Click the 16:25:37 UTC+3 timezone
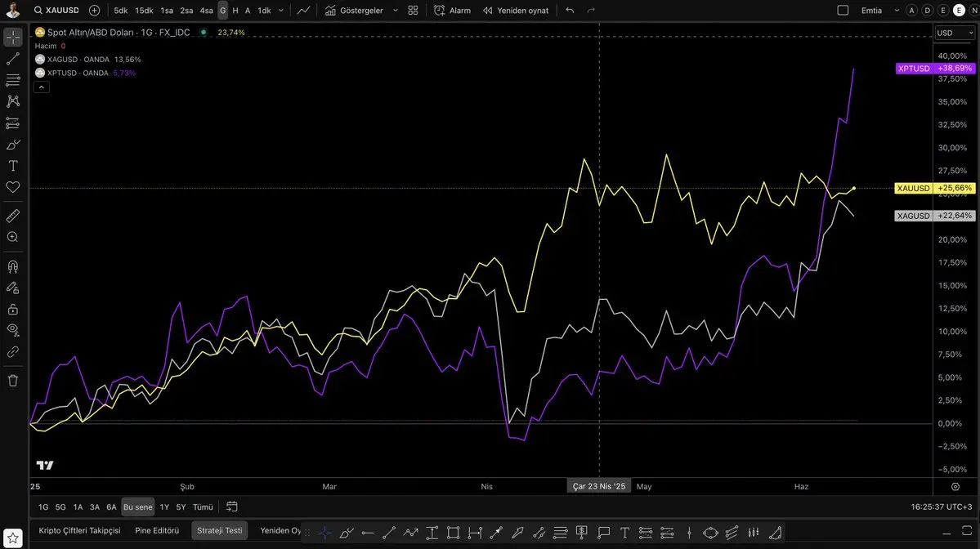The width and height of the screenshot is (980, 549). point(942,507)
